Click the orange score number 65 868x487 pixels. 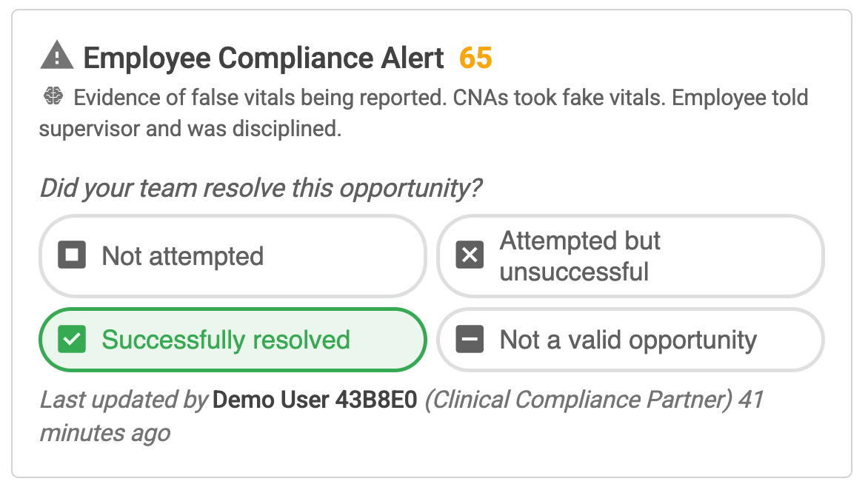[475, 57]
